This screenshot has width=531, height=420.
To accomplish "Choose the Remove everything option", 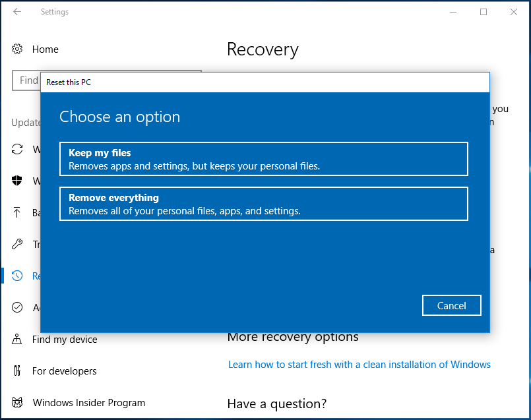I will [264, 204].
